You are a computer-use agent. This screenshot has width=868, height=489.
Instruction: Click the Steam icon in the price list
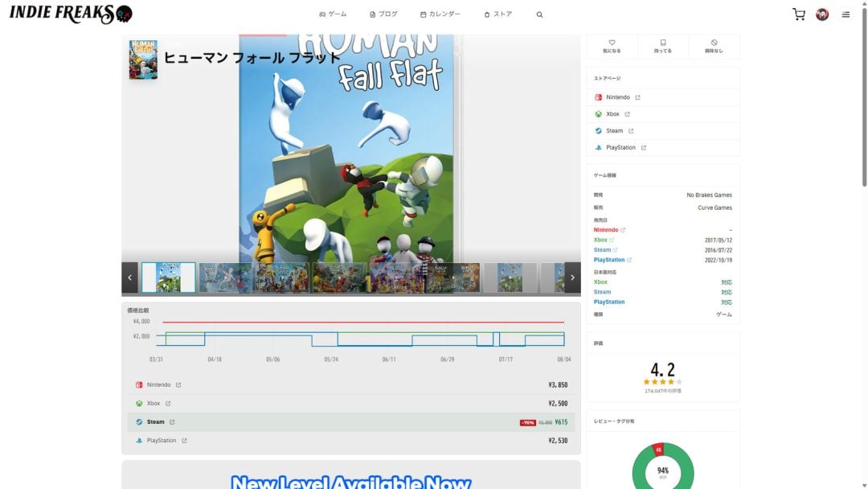[x=139, y=422]
